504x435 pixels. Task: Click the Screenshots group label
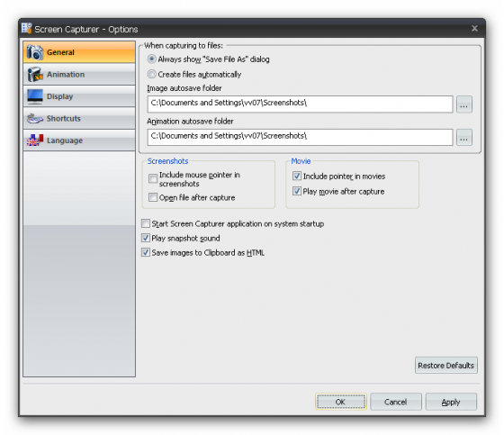(167, 161)
